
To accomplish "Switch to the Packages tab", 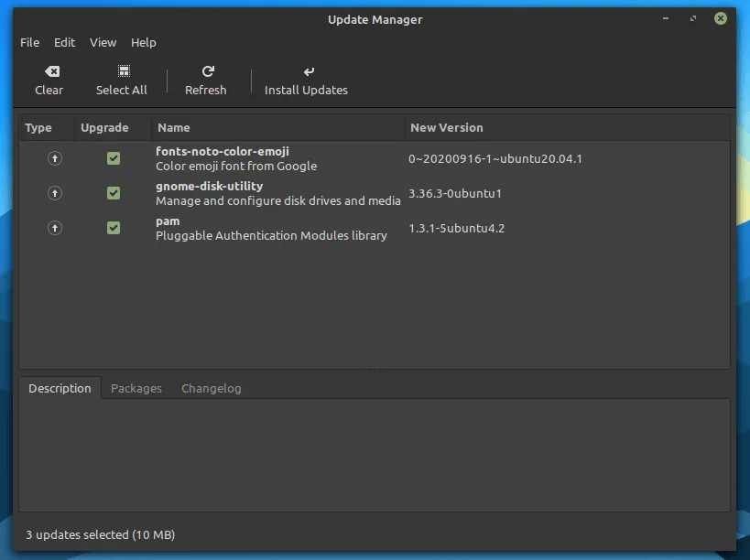I will point(136,388).
